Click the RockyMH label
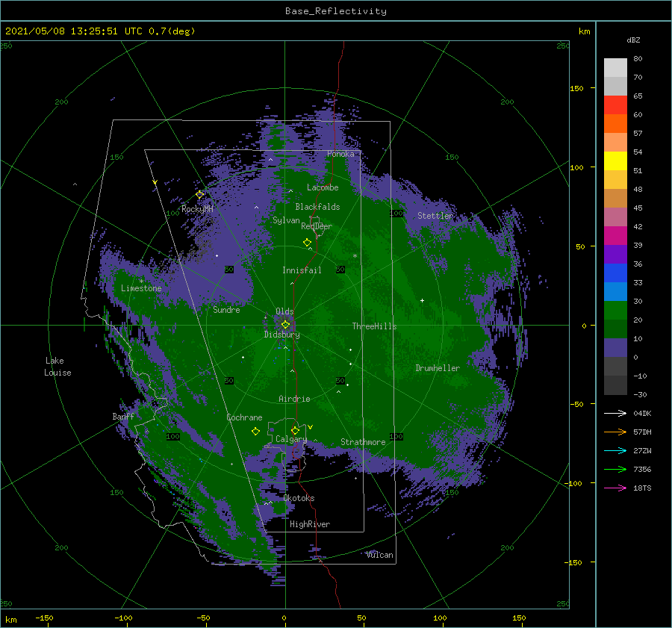Viewport: 672px width, 628px height. [197, 209]
